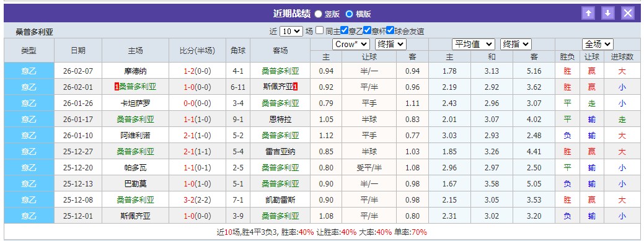
Task: Open 卡坦萨罗 team link
Action: [x=135, y=103]
